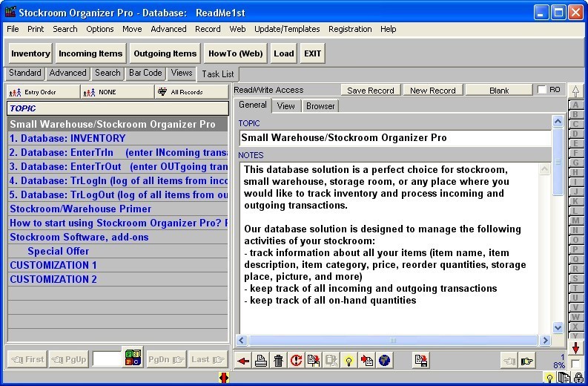Click the left-pointing hand previous record icon
This screenshot has width=588, height=386.
tap(509, 361)
